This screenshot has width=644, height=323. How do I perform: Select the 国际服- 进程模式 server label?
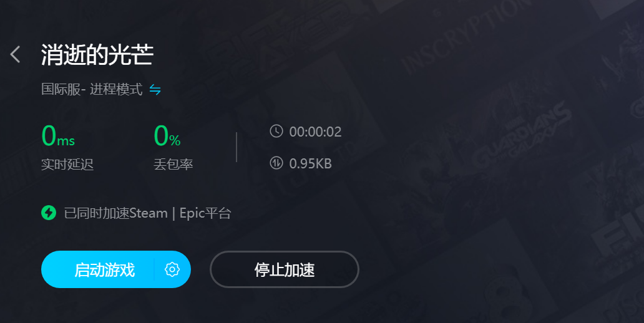92,89
